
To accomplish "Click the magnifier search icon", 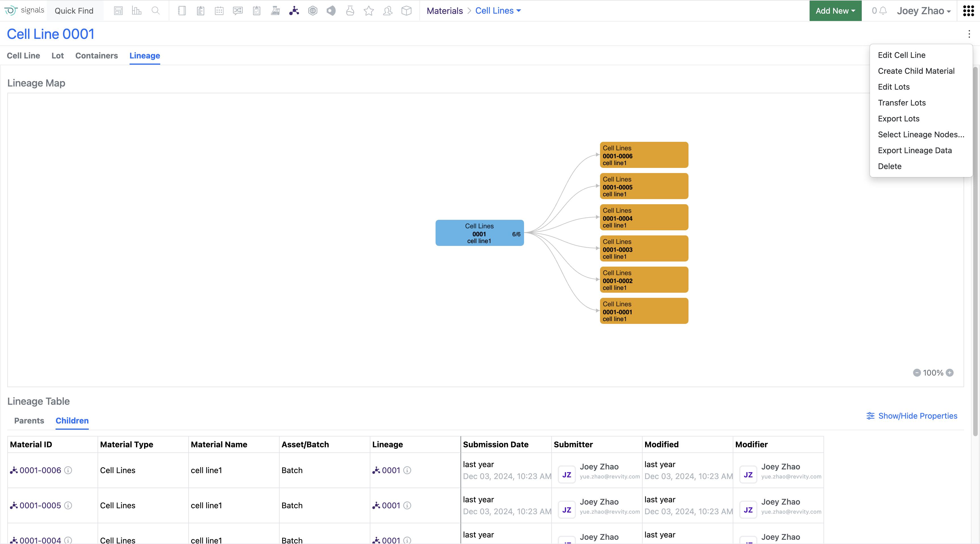I will point(155,11).
